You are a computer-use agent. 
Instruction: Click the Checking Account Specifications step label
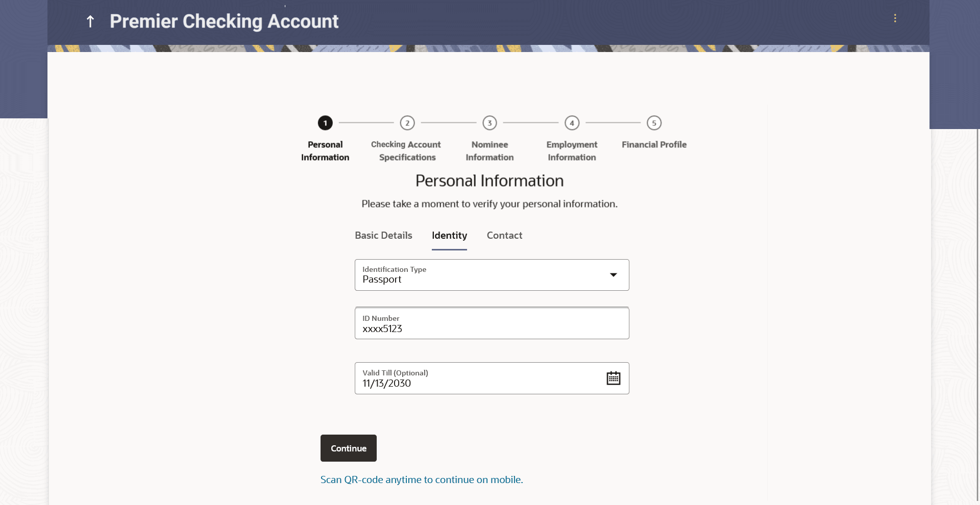click(x=406, y=151)
